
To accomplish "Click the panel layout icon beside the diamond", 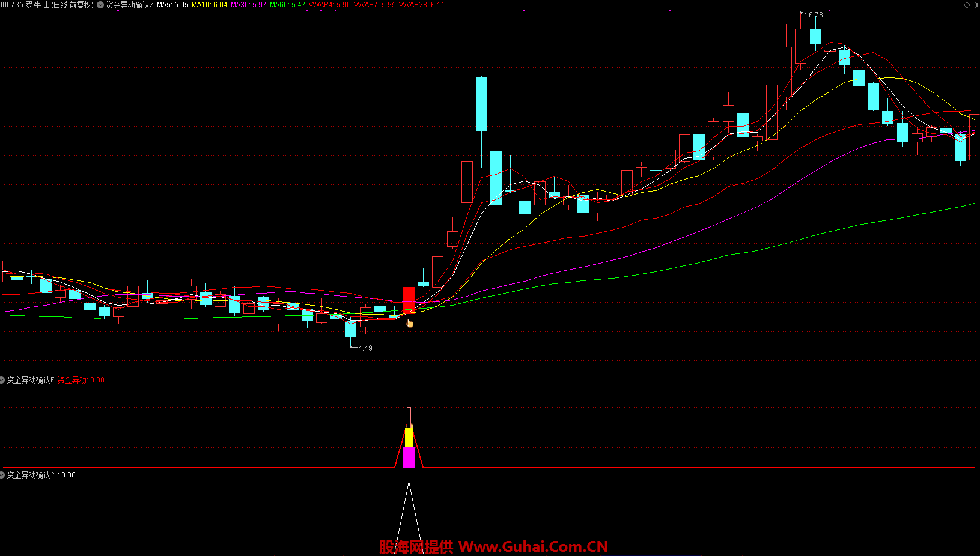I will click(x=976, y=5).
